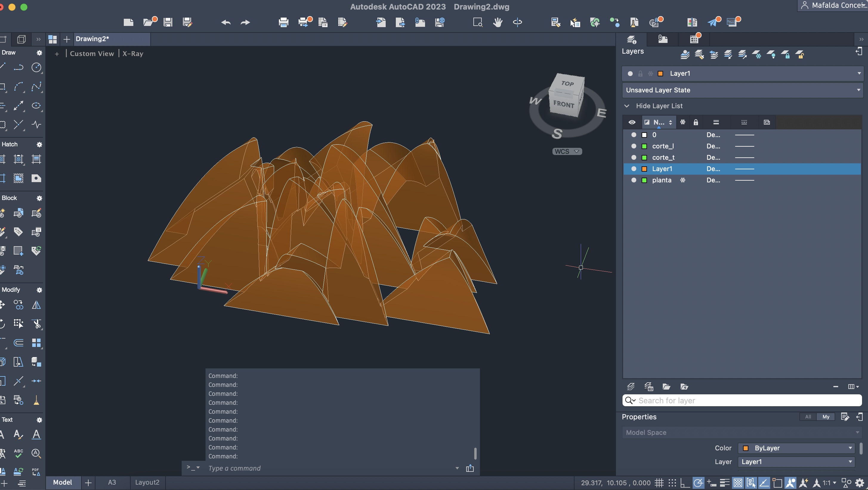Open the current layer Layer1 dropdown
This screenshot has width=868, height=490.
[858, 73]
